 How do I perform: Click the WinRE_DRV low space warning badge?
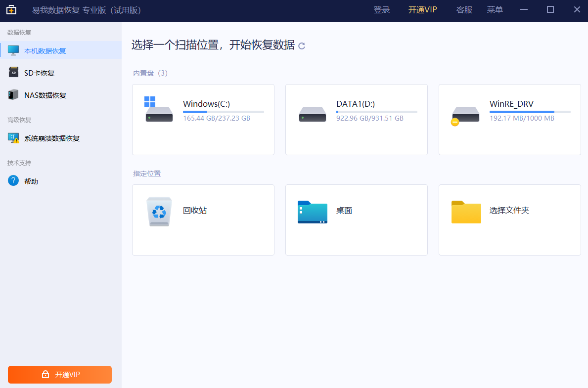(454, 122)
